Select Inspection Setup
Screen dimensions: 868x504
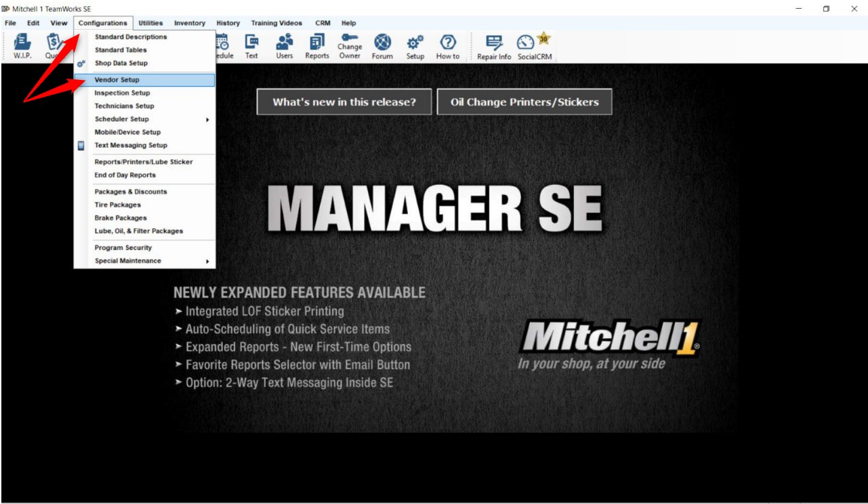pos(144,93)
